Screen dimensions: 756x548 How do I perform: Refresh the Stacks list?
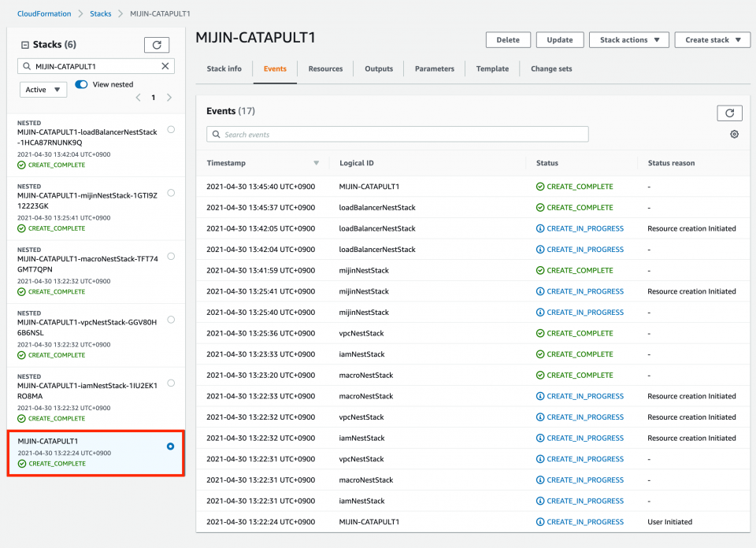157,45
